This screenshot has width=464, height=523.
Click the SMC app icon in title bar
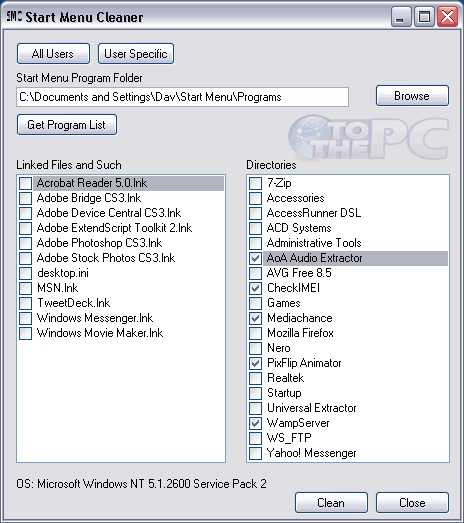pos(14,16)
